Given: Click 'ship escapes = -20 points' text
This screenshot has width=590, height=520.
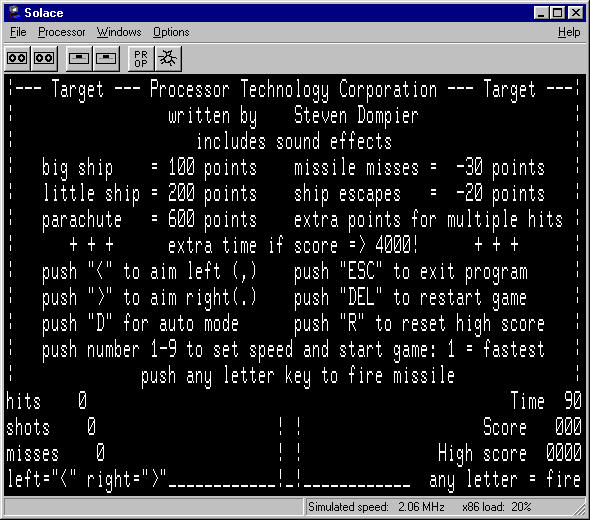Looking at the screenshot, I should 419,193.
